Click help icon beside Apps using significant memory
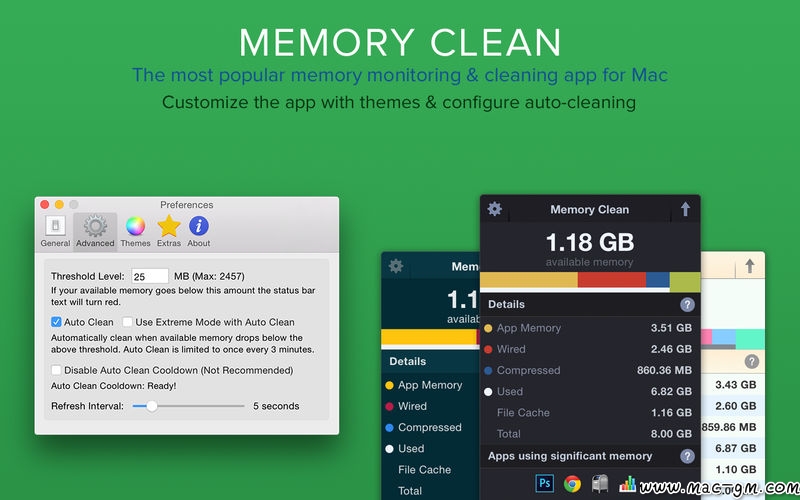800x500 pixels. (x=687, y=456)
